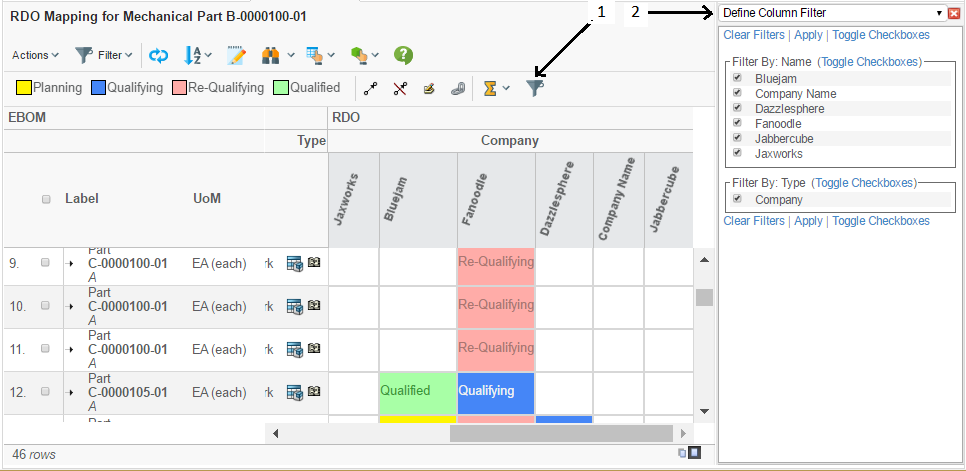Image resolution: width=966 pixels, height=471 pixels.
Task: Click the green help question mark
Action: [x=403, y=55]
